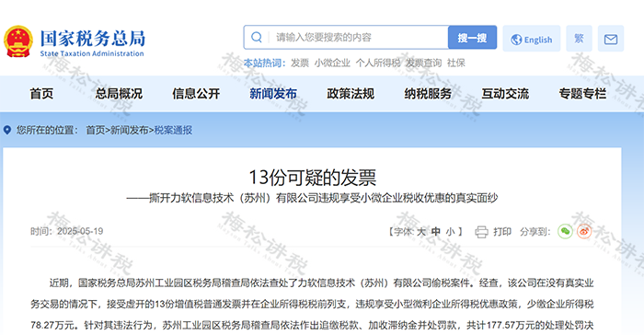Screen dimensions: 644x335
Task: Click the magnifier icon in search box
Action: (x=257, y=38)
